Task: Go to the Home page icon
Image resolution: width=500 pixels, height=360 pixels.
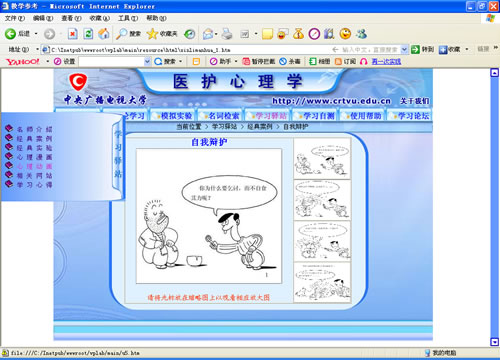Action: 104,34
